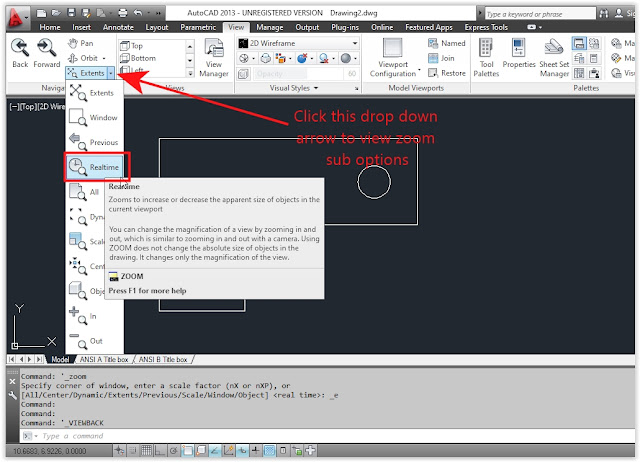The height and width of the screenshot is (462, 640).
Task: Choose Zoom Center from the dropdown list
Action: [86, 267]
